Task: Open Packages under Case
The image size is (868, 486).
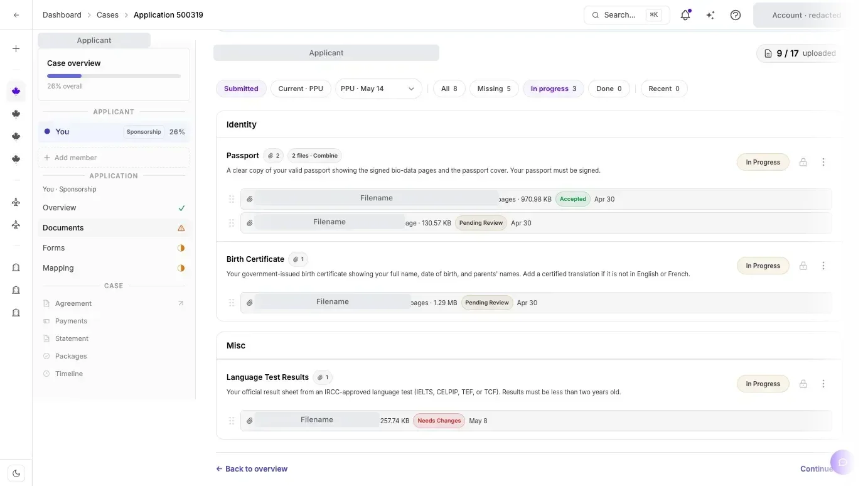Action: [71, 356]
